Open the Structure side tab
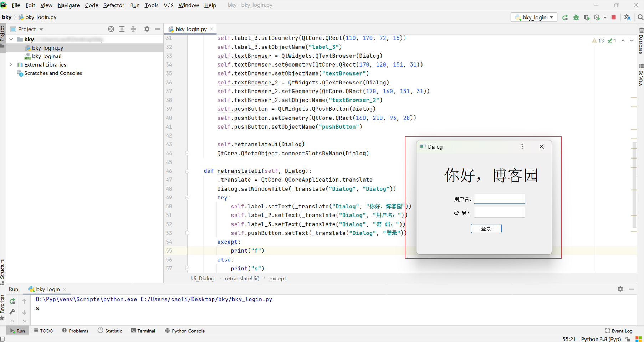Viewport: 644px width, 342px height. tap(2, 272)
